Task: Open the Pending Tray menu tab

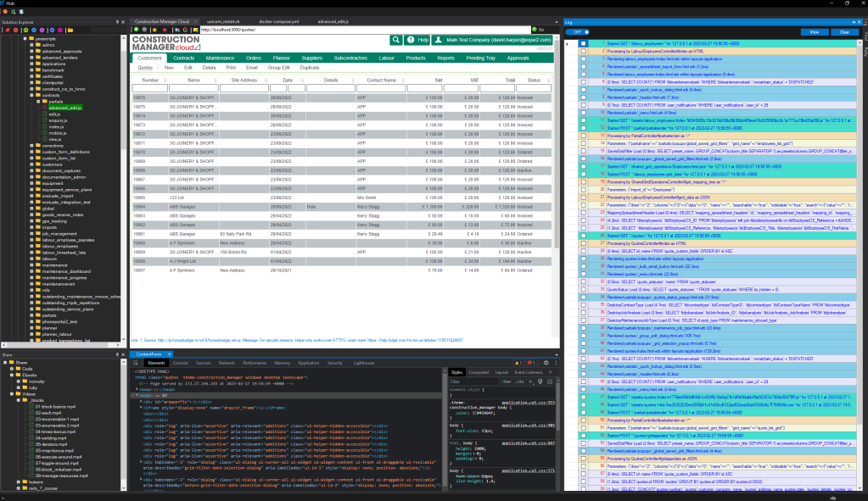Action: coord(480,58)
